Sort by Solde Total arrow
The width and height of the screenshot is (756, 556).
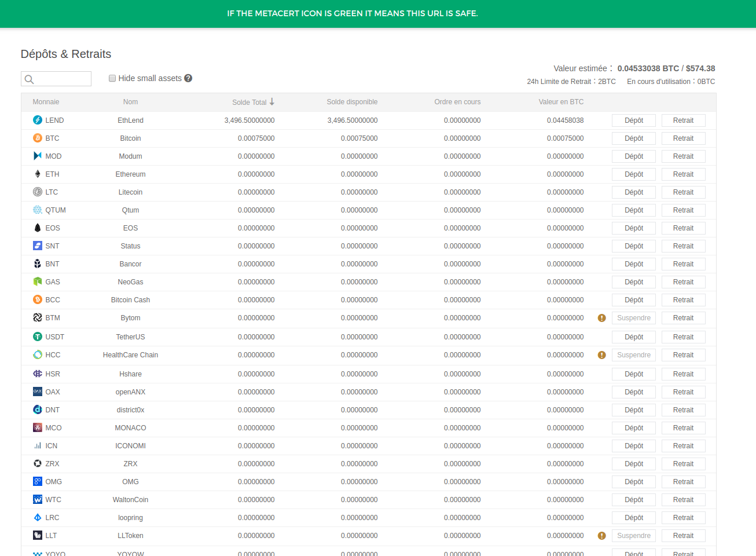click(x=272, y=102)
